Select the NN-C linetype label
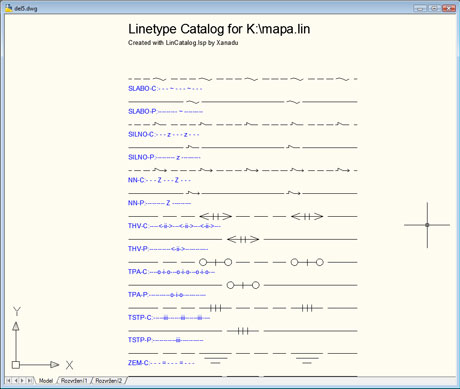460x389 pixels. 159,180
